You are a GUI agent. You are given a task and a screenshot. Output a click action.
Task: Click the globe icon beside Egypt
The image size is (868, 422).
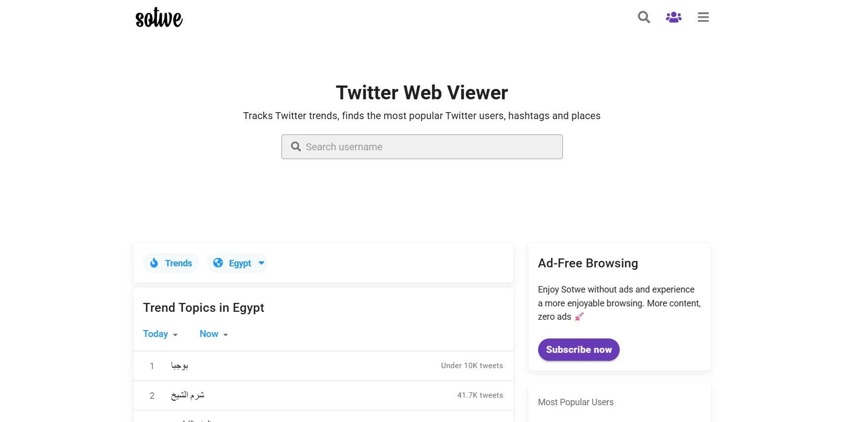(x=218, y=263)
